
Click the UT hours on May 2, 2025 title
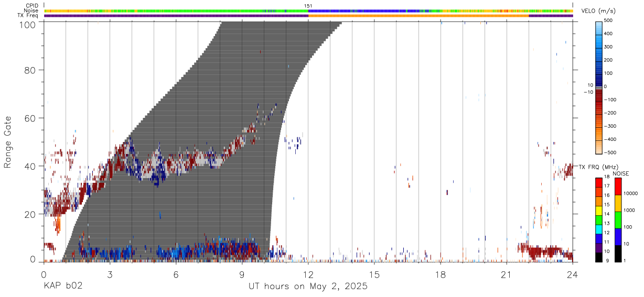[308, 287]
